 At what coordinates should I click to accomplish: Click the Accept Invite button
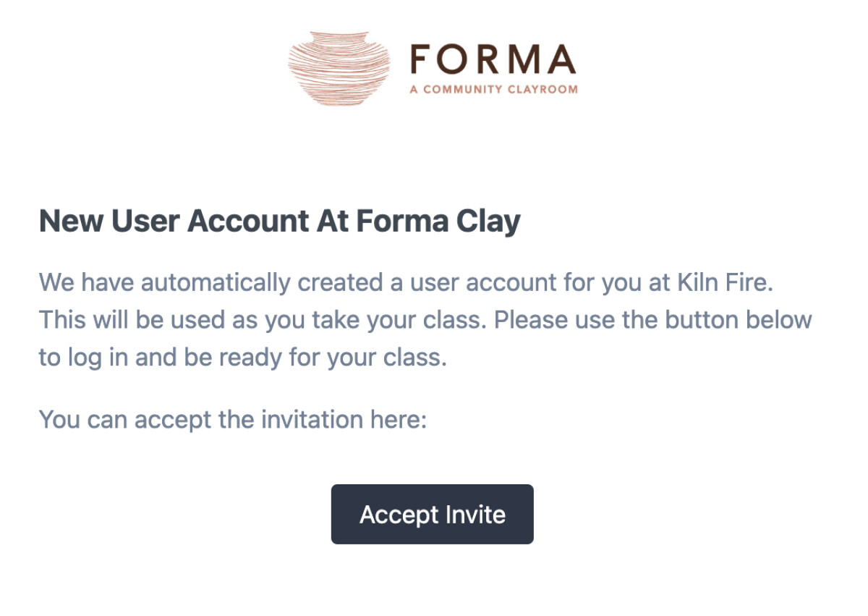point(432,514)
